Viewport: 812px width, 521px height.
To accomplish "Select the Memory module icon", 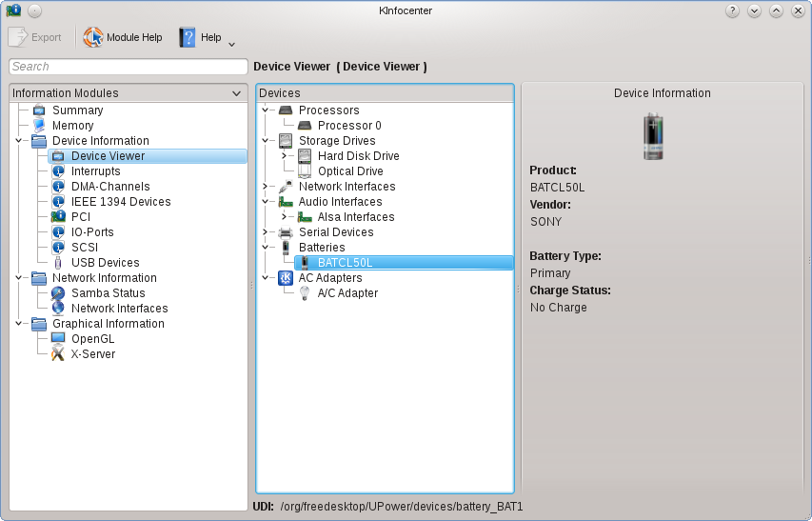I will (39, 126).
